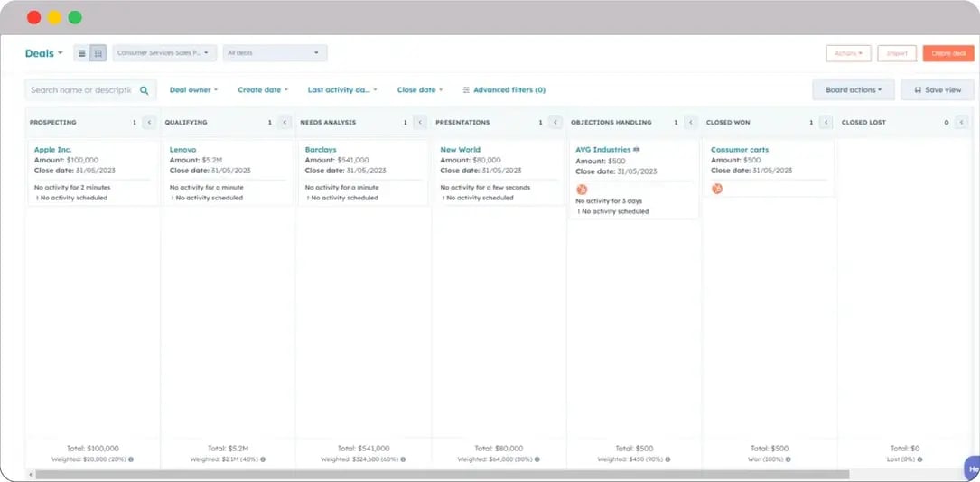Screen dimensions: 980x482
Task: Open the Board actions dropdown
Action: click(854, 90)
